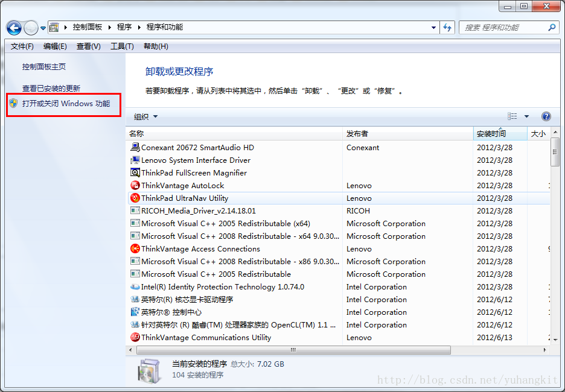Click the 程序 breadcrumb segment
The width and height of the screenshot is (565, 392).
[124, 27]
